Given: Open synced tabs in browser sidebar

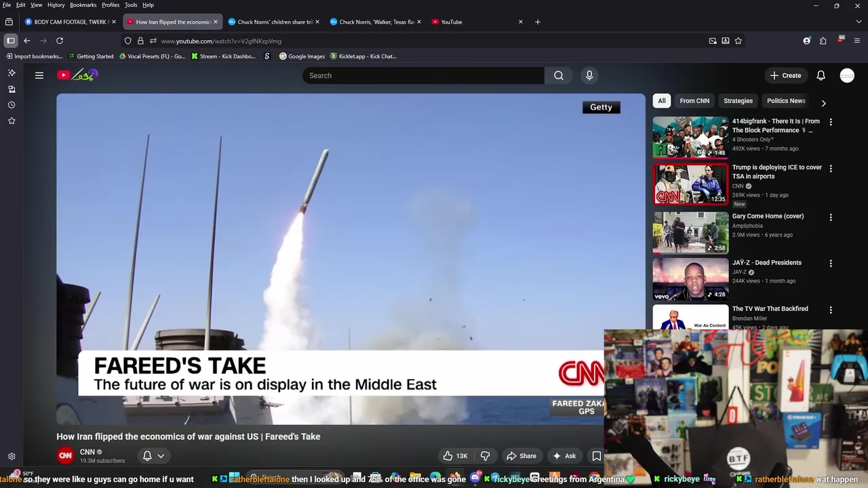Looking at the screenshot, I should [x=12, y=89].
